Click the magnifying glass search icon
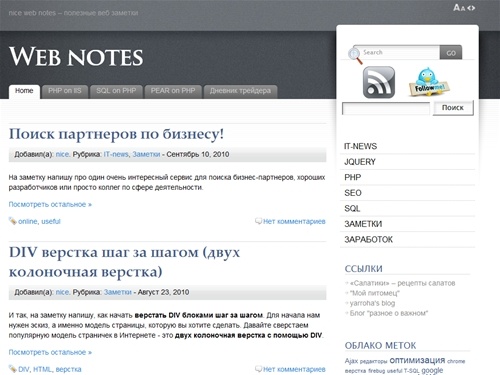 tap(355, 55)
